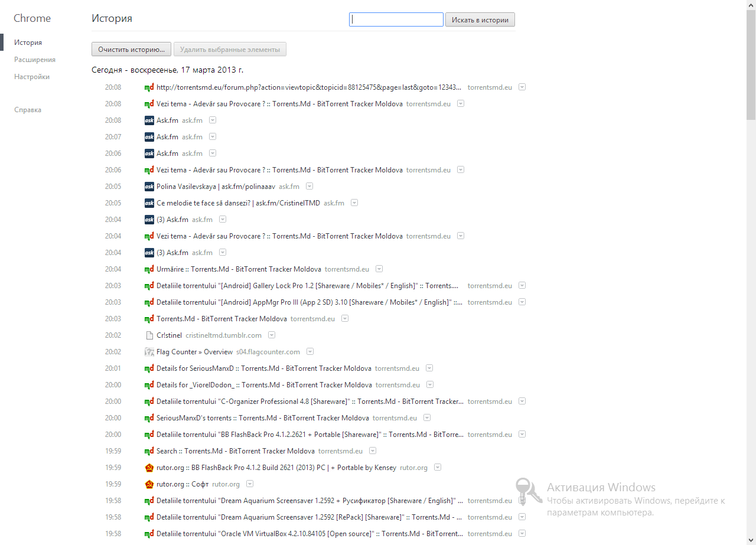The width and height of the screenshot is (756, 545).
Task: Click the date heading Сегодня - воскресенье, 17 марта 2013 г.
Action: 168,70
